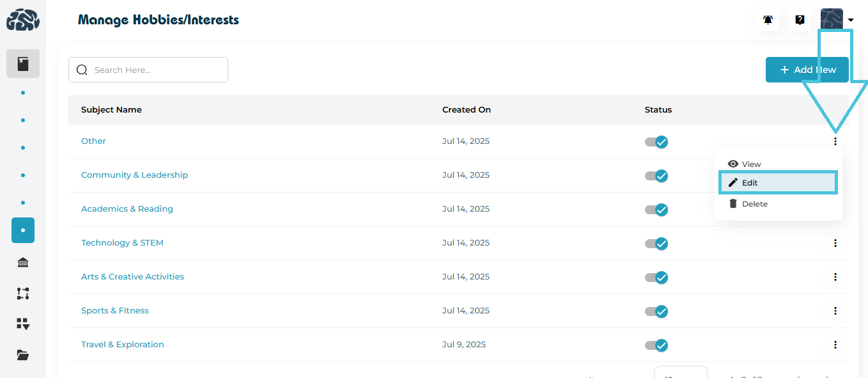Viewport: 868px width, 378px height.
Task: Expand the profile avatar dropdown caret
Action: [x=851, y=20]
